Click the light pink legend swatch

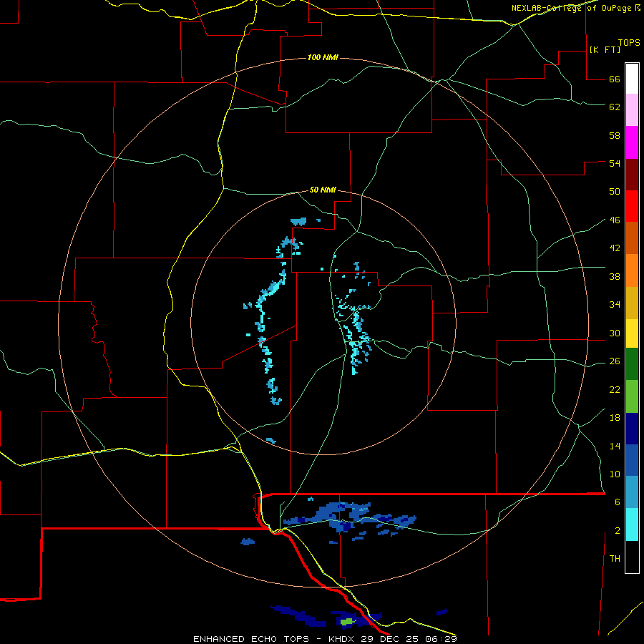tap(632, 109)
